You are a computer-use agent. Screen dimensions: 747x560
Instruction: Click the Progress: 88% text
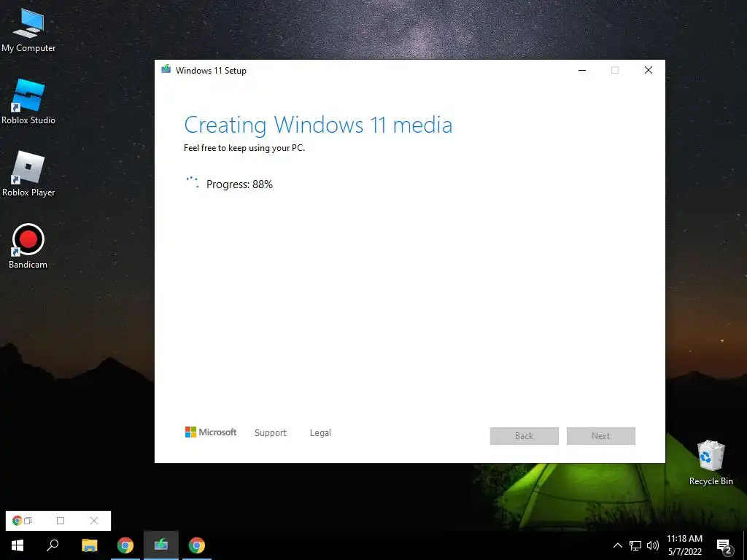239,184
